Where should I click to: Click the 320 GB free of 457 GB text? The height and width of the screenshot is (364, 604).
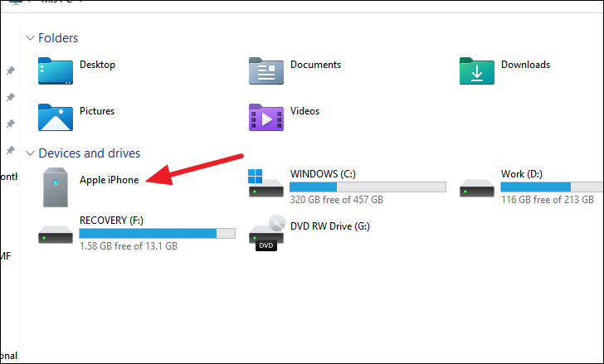(x=337, y=200)
